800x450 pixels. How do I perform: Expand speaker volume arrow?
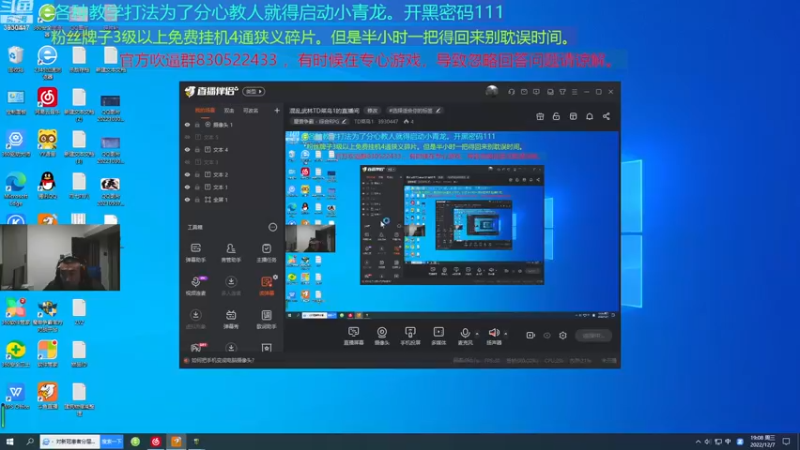coord(506,334)
